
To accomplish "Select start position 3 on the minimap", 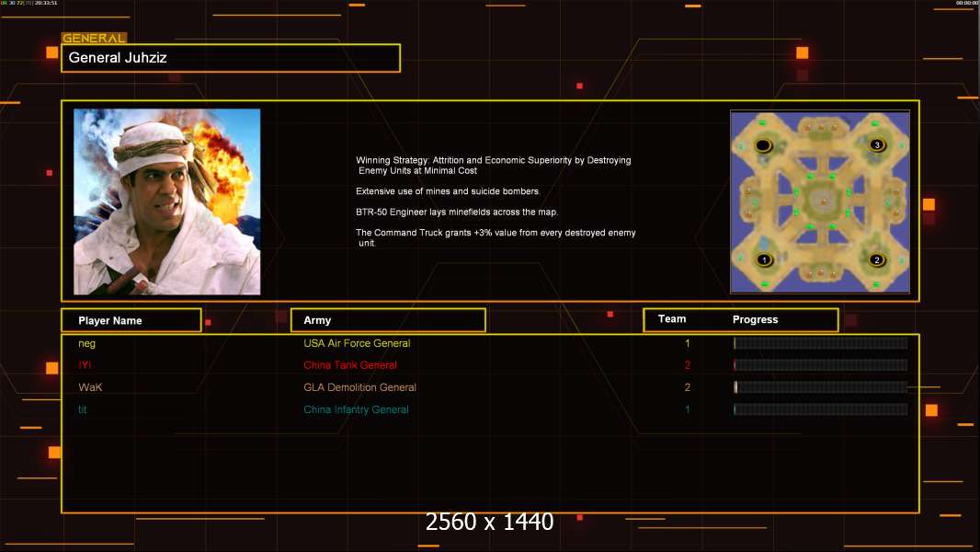I will pyautogui.click(x=877, y=145).
